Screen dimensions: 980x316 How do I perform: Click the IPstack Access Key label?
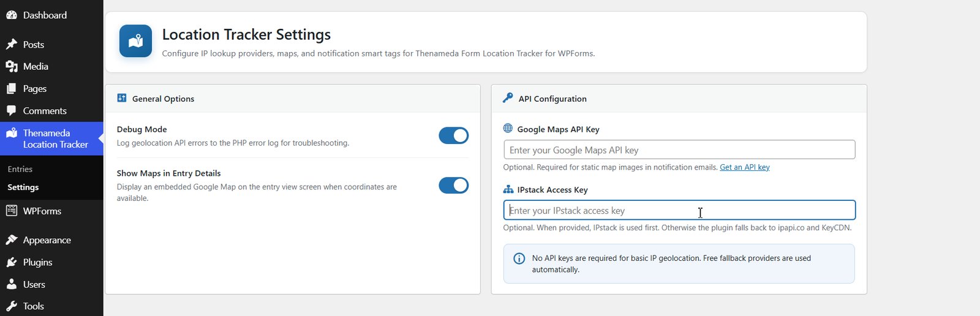552,190
